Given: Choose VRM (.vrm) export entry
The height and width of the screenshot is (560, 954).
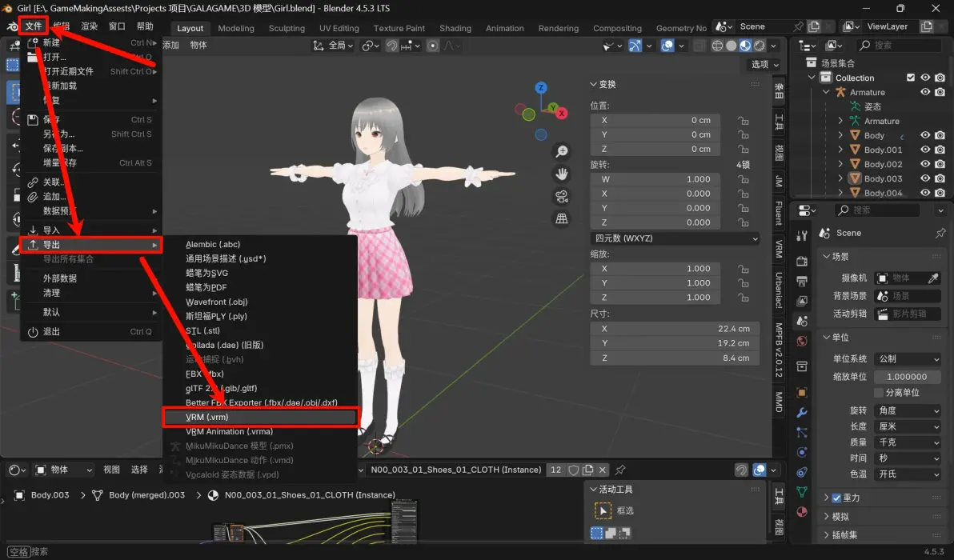Looking at the screenshot, I should click(262, 417).
